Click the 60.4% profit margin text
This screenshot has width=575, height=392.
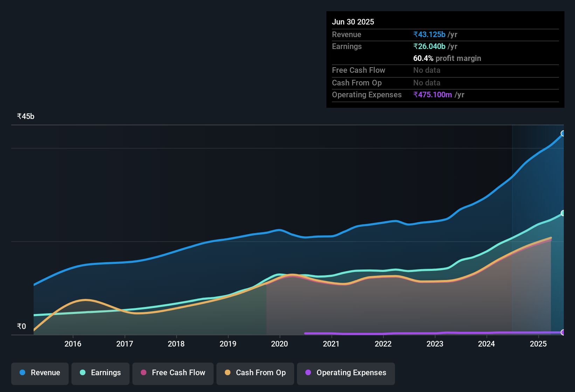(447, 58)
